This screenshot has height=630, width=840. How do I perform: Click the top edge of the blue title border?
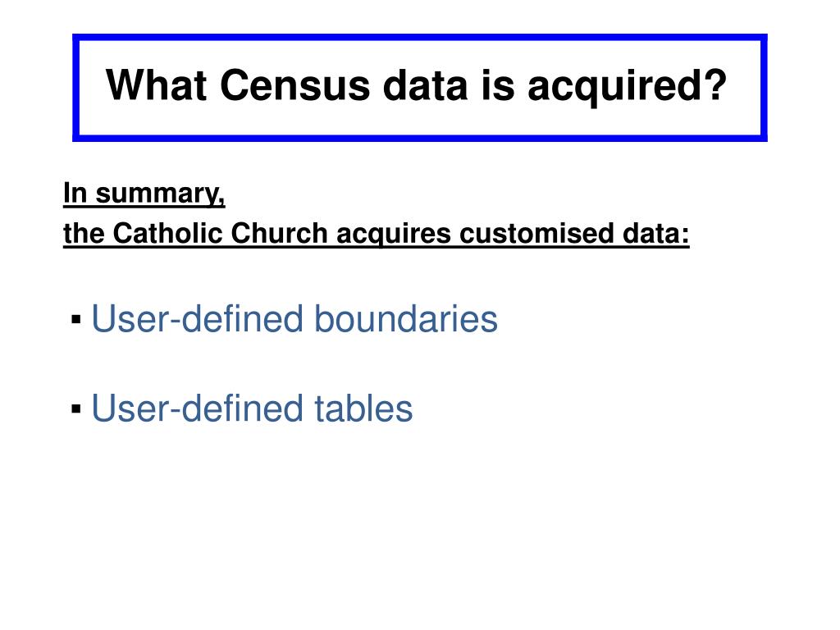(x=420, y=38)
